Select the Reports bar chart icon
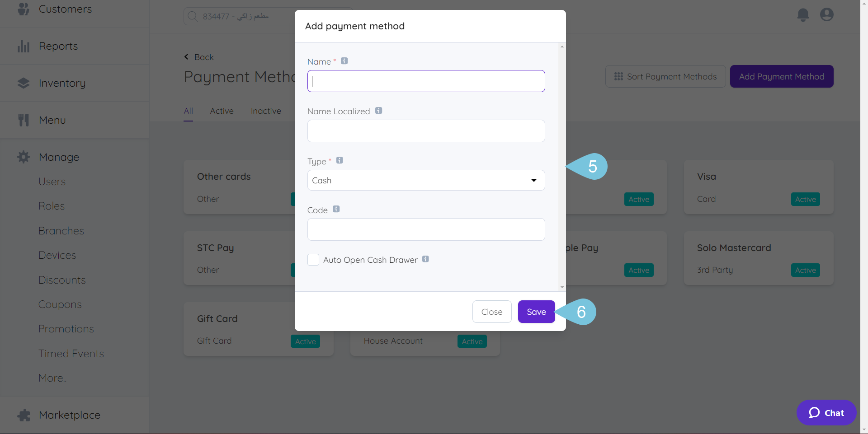868x434 pixels. (23, 46)
